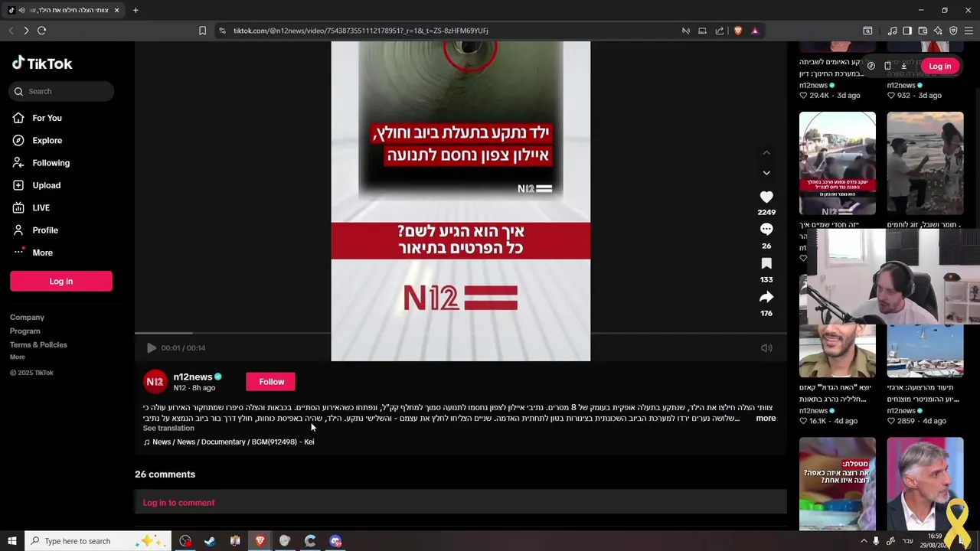Click the top-right Log in button
980x551 pixels.
click(x=939, y=66)
